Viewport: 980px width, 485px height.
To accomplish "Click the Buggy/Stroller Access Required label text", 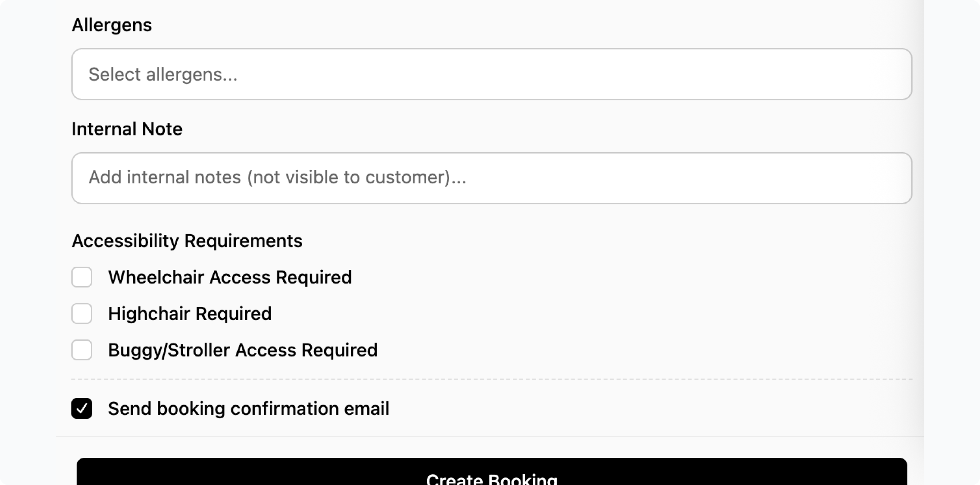I will tap(243, 350).
